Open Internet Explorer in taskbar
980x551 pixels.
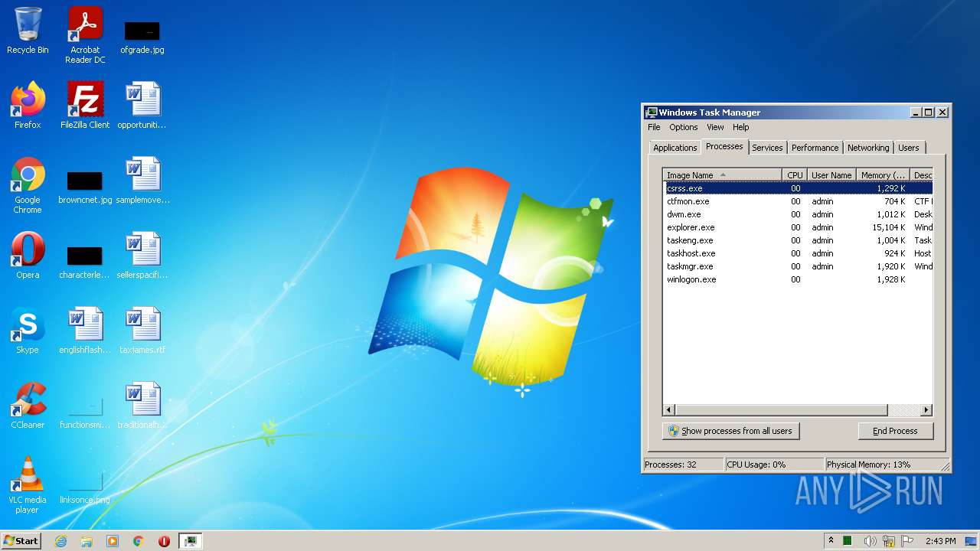[x=60, y=541]
